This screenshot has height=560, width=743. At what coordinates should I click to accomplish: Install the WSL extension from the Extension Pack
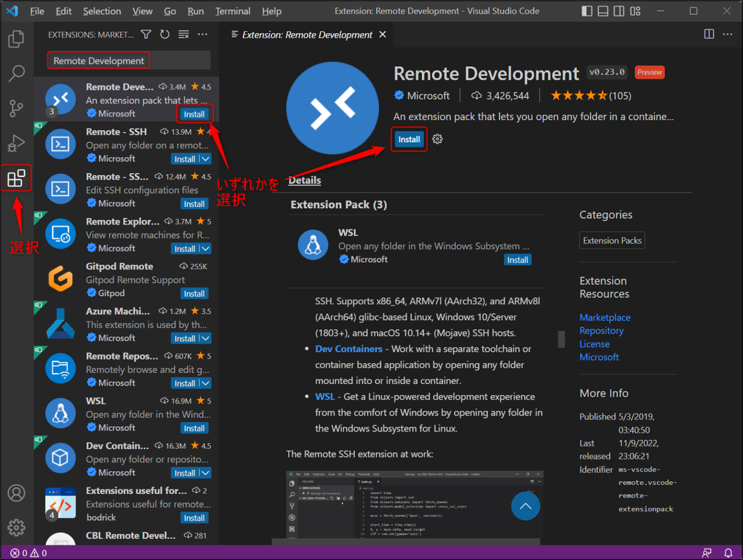[517, 260]
